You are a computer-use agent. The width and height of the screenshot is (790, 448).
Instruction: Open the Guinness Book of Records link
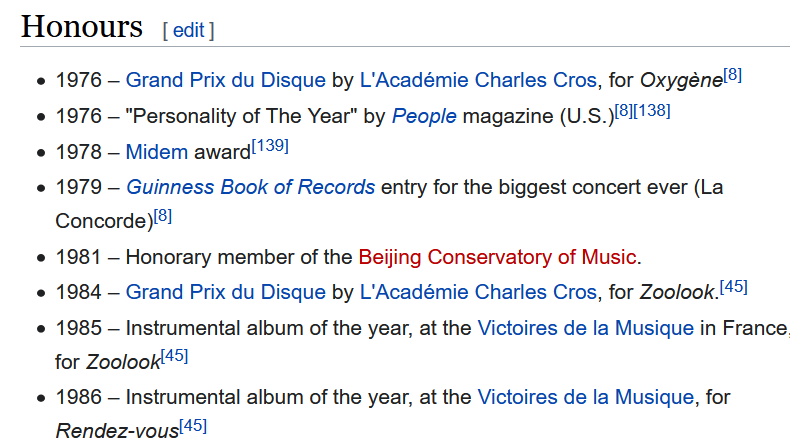point(250,187)
